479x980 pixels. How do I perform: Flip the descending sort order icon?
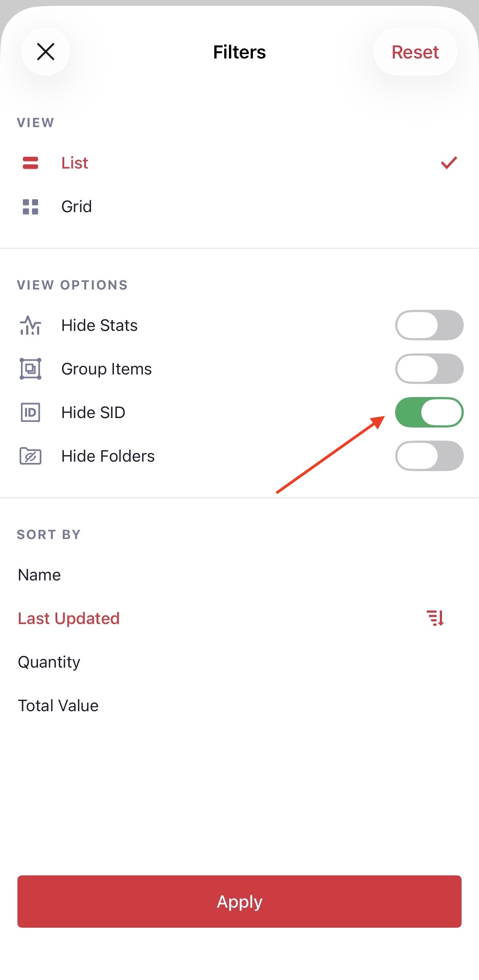[x=435, y=618]
